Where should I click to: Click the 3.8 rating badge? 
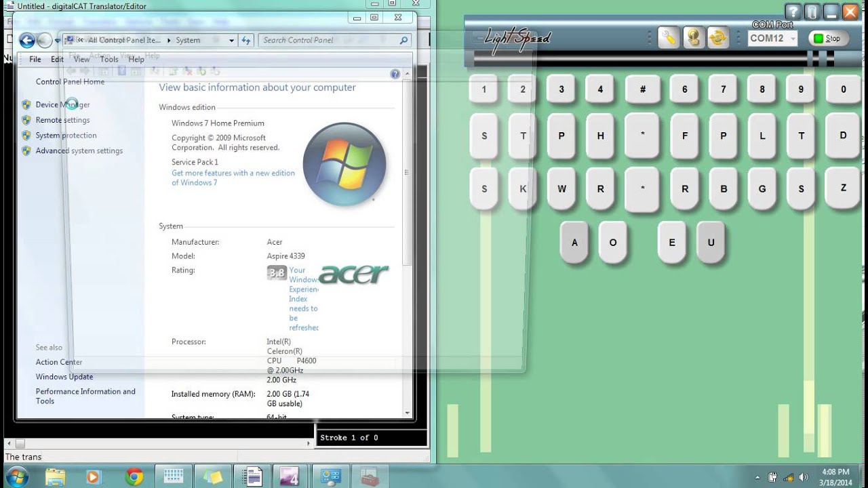[x=277, y=273]
